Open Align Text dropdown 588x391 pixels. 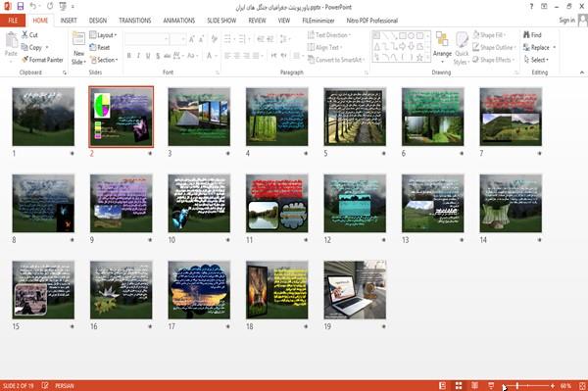pos(324,47)
